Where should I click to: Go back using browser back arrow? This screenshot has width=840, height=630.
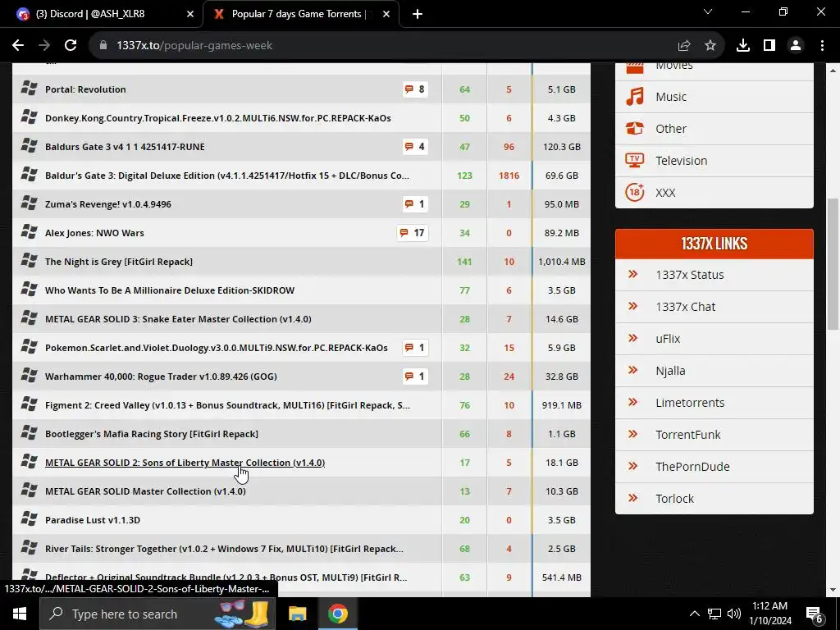click(x=18, y=46)
